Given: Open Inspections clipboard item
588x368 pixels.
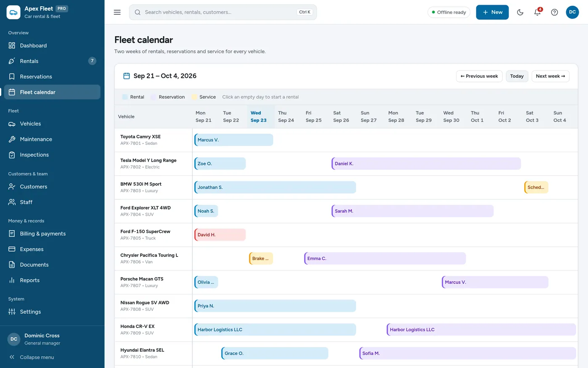Looking at the screenshot, I should click(52, 155).
